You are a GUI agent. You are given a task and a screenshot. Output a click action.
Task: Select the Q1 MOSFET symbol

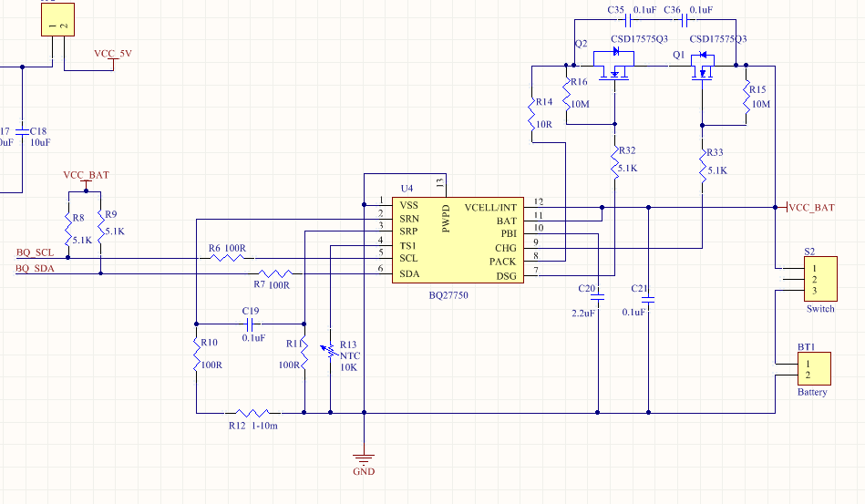[x=702, y=66]
